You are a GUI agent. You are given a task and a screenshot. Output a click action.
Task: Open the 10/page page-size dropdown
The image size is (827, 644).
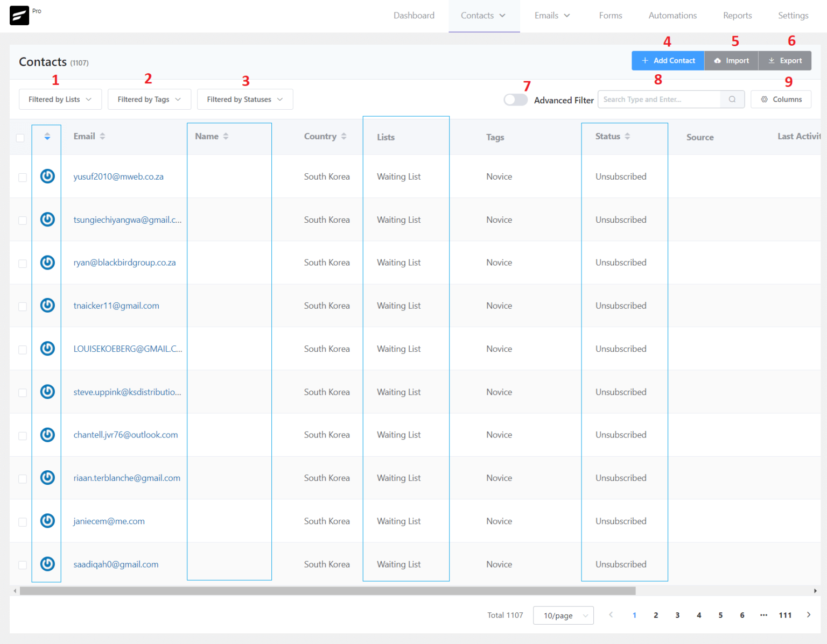(x=563, y=615)
